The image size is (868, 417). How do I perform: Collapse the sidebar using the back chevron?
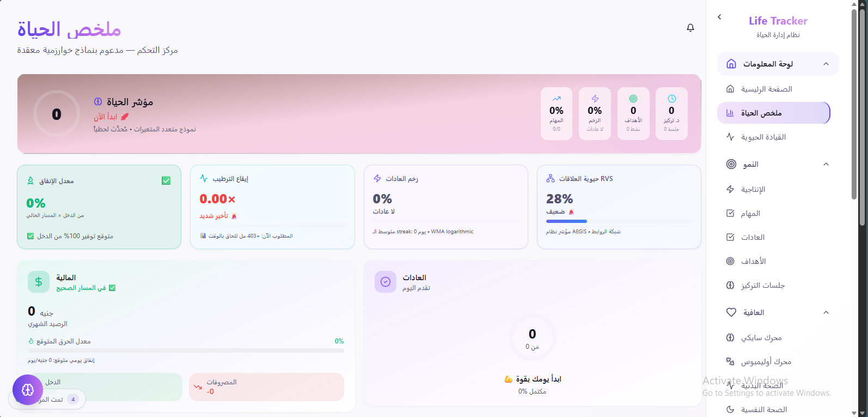[719, 17]
